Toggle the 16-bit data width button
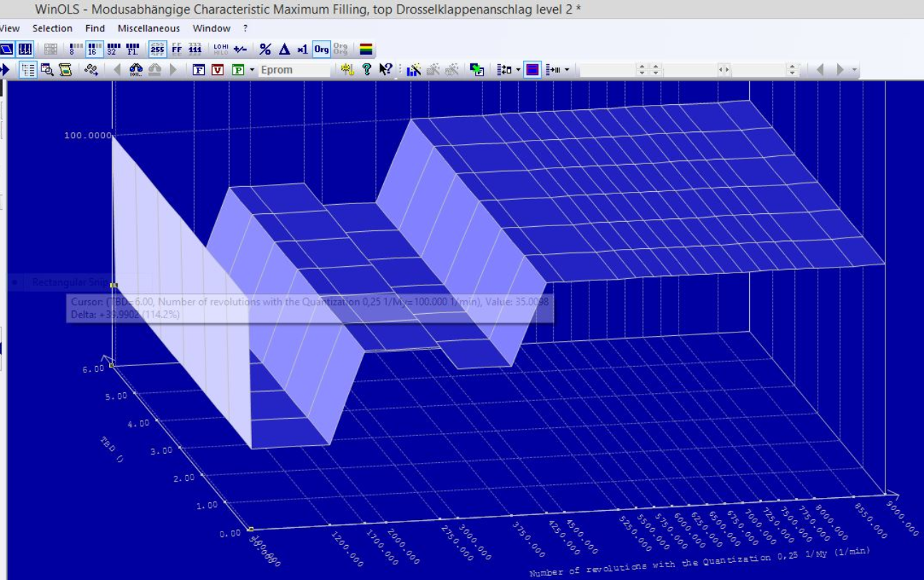This screenshot has width=924, height=580. tap(94, 49)
